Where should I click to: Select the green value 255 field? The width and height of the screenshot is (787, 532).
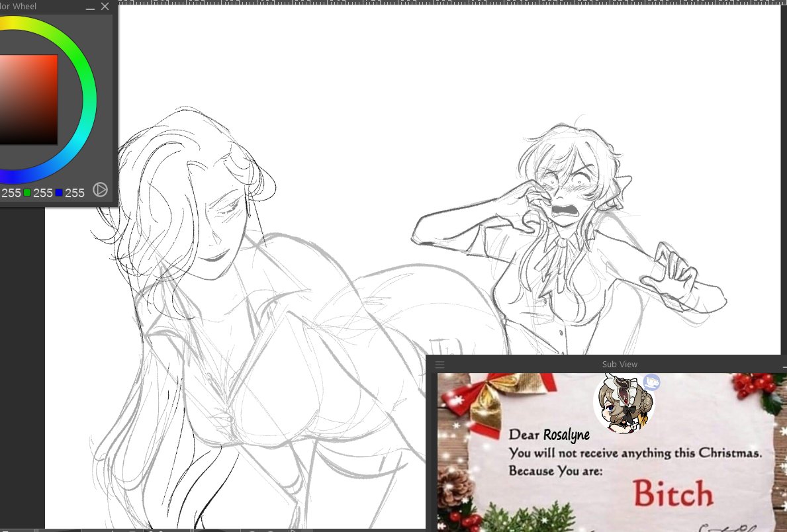coord(42,193)
